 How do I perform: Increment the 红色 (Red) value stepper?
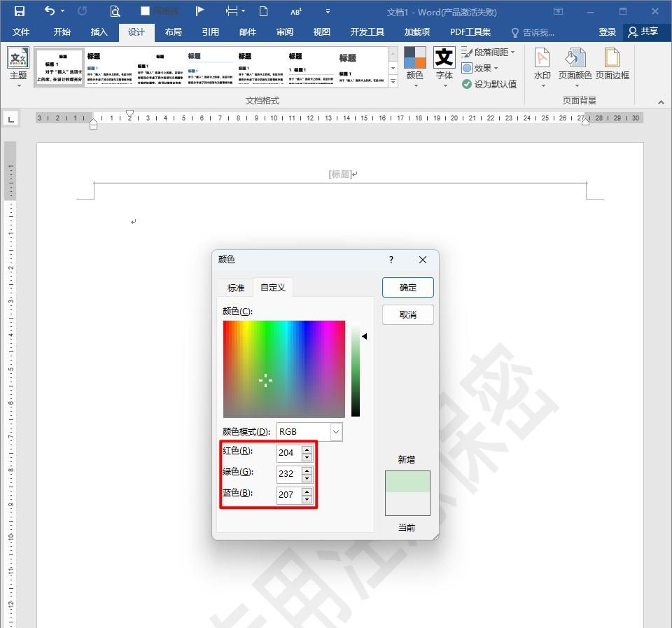coord(307,449)
